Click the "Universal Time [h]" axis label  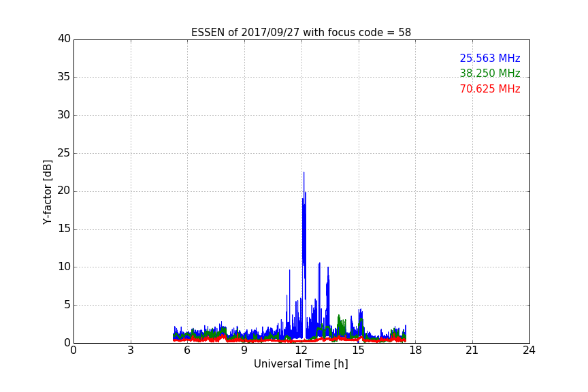click(x=301, y=364)
